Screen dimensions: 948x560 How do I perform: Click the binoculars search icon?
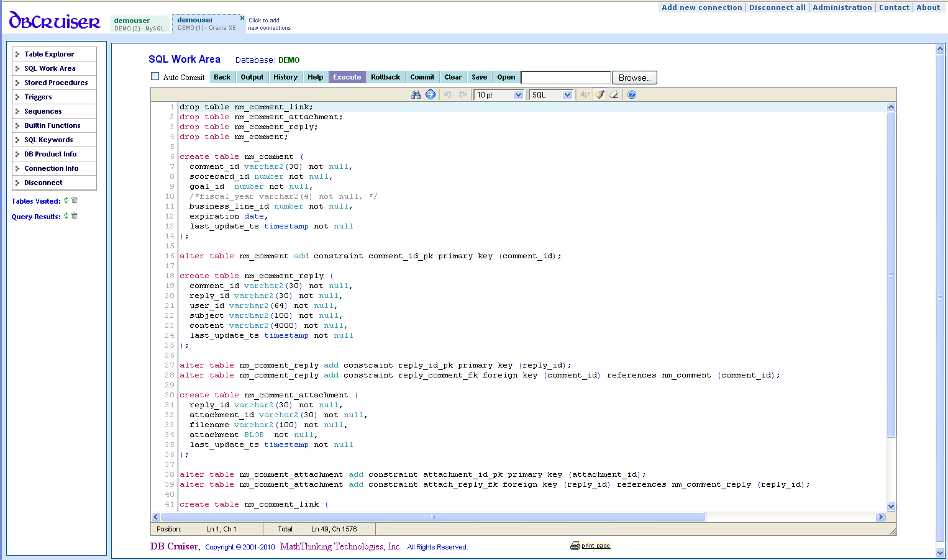(416, 94)
